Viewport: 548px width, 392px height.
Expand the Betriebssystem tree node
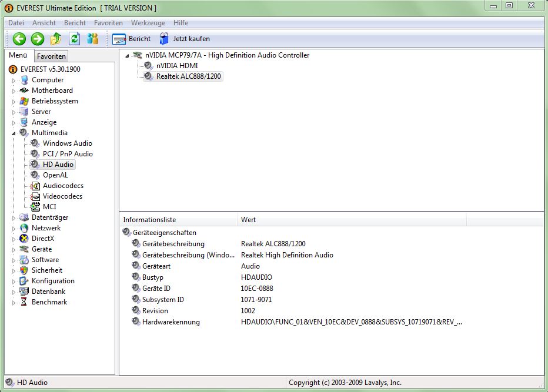click(x=14, y=102)
